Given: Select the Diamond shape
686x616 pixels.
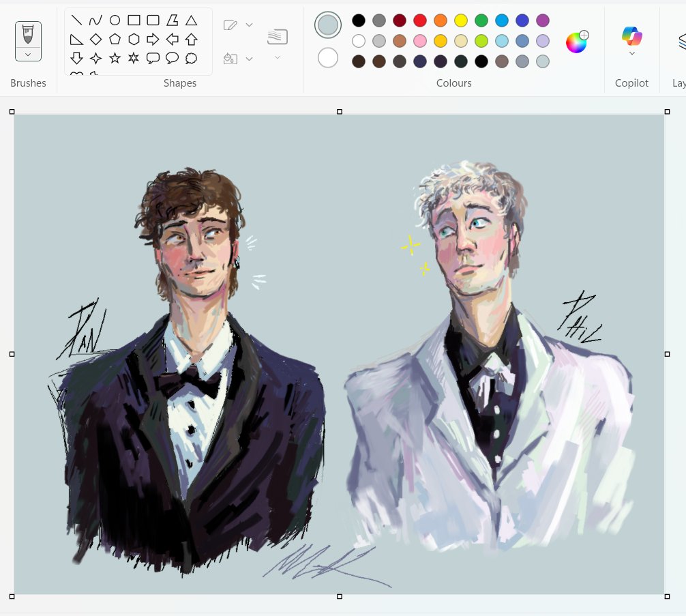Looking at the screenshot, I should 95,40.
